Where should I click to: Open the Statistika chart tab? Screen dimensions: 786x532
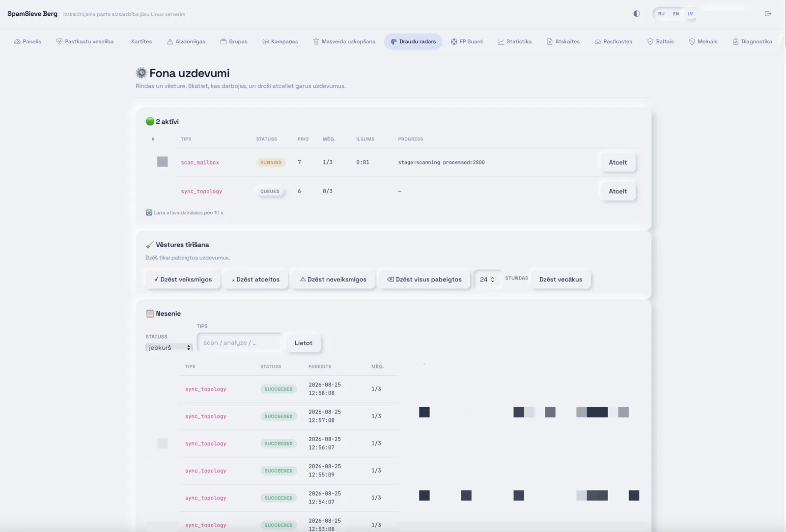click(x=514, y=42)
